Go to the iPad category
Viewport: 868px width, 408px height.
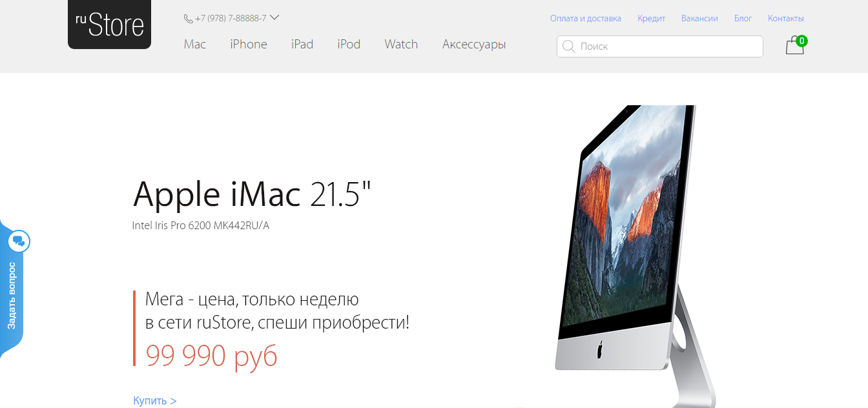302,45
